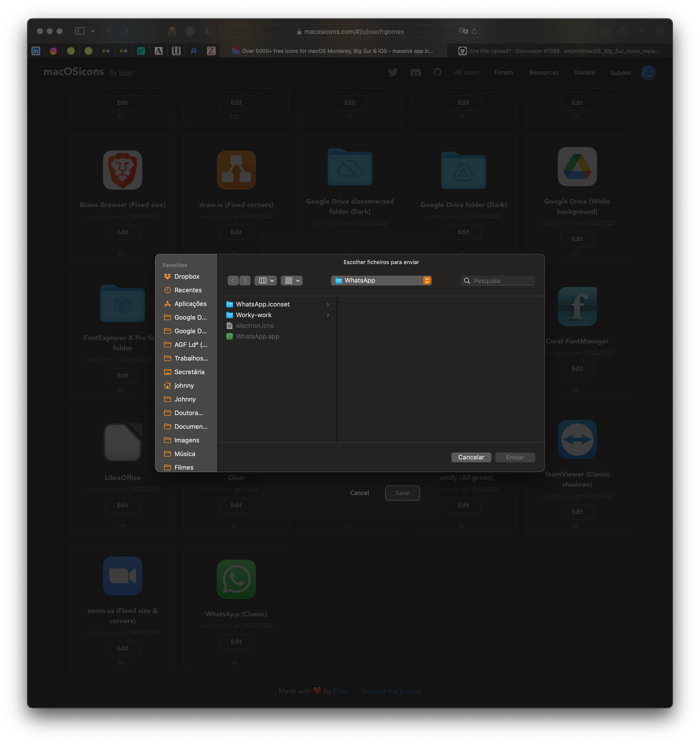The height and width of the screenshot is (744, 700).
Task: Expand the Worky-work folder chevron
Action: [328, 315]
